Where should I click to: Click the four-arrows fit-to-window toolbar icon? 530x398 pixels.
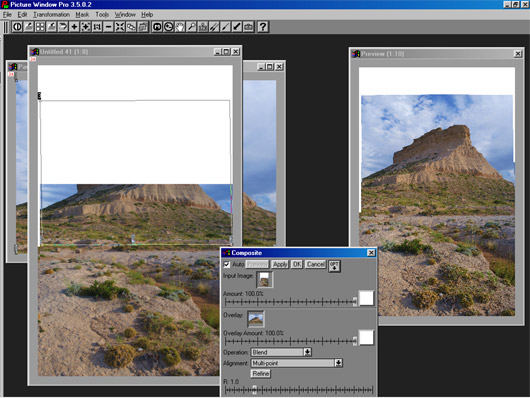[x=120, y=27]
